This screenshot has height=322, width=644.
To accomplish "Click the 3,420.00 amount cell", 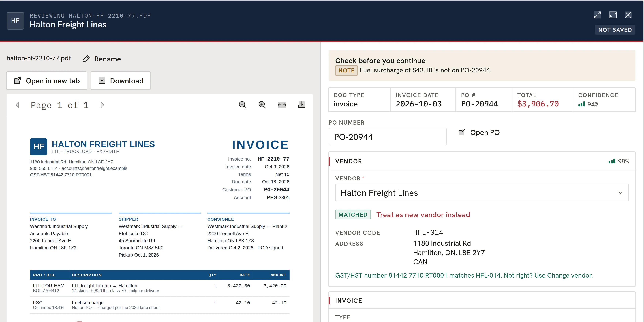I will click(275, 286).
